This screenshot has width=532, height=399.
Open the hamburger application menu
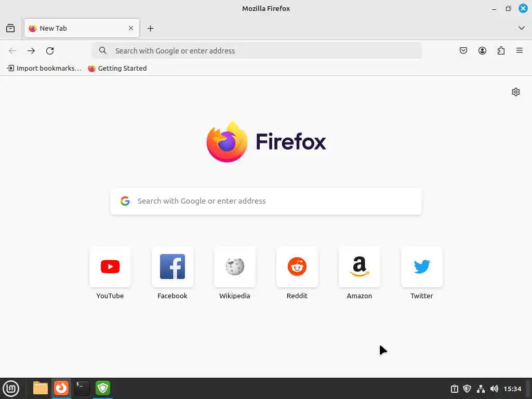[x=520, y=50]
